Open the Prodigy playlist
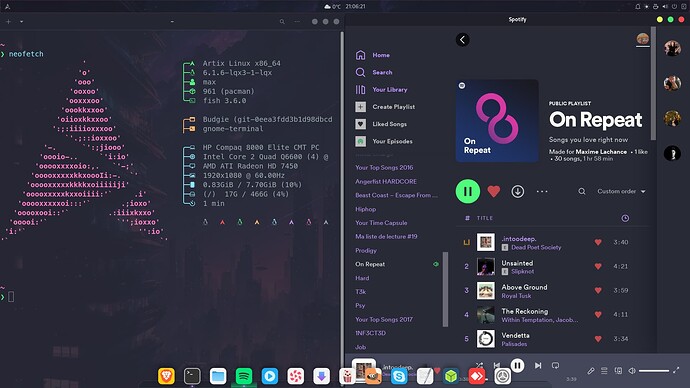Image resolution: width=690 pixels, height=388 pixels. coord(366,250)
